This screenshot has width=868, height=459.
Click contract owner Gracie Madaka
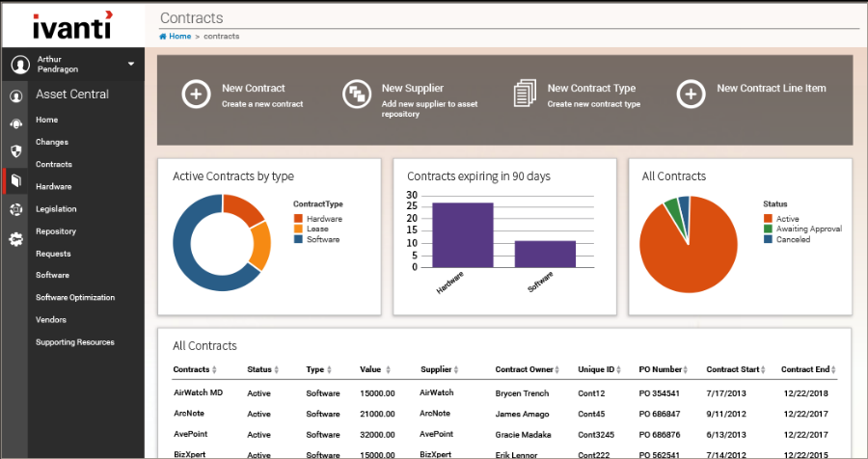coord(523,435)
